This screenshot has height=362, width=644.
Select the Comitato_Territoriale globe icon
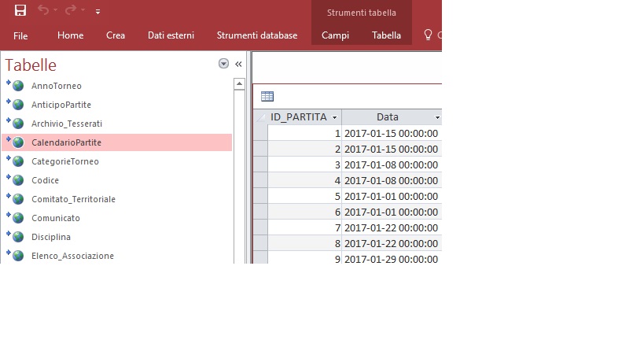16,198
